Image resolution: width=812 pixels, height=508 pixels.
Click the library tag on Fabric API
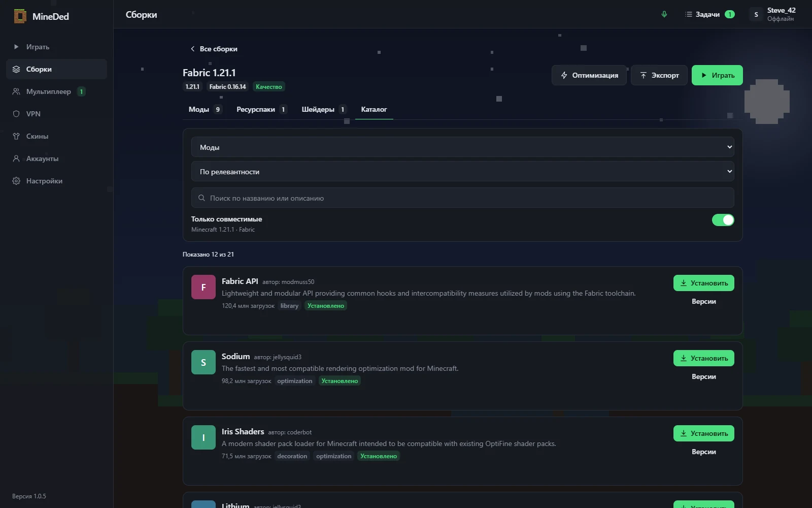pos(289,306)
